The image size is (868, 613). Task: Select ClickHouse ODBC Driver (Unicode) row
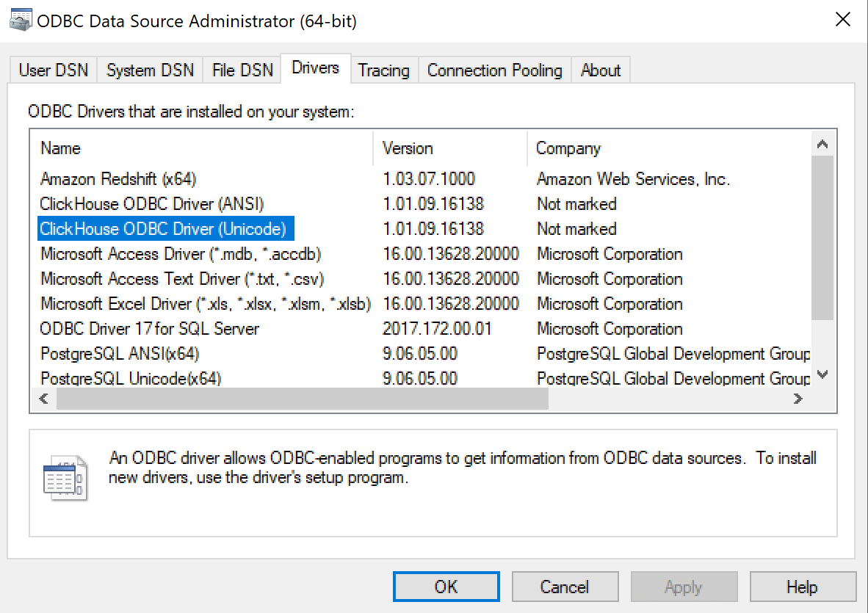coord(165,229)
